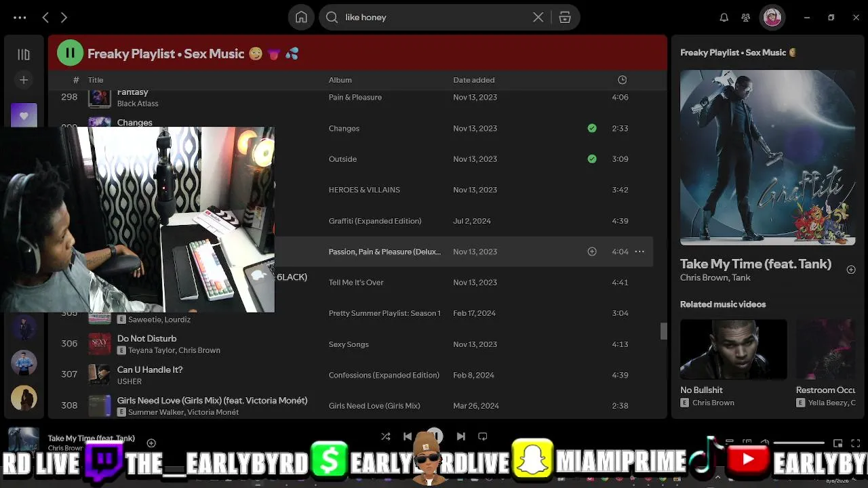Open artist Summer Walker
Viewport: 868px width, 488px height.
(x=155, y=412)
